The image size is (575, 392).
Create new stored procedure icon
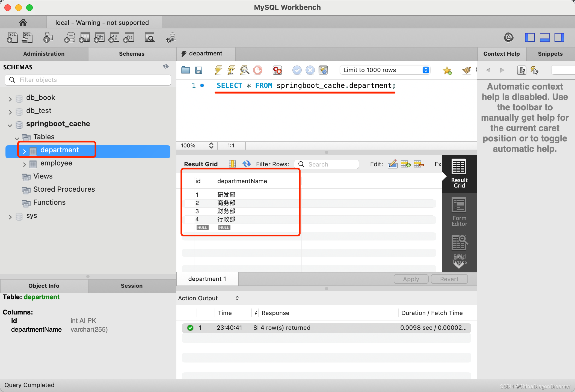pyautogui.click(x=114, y=38)
